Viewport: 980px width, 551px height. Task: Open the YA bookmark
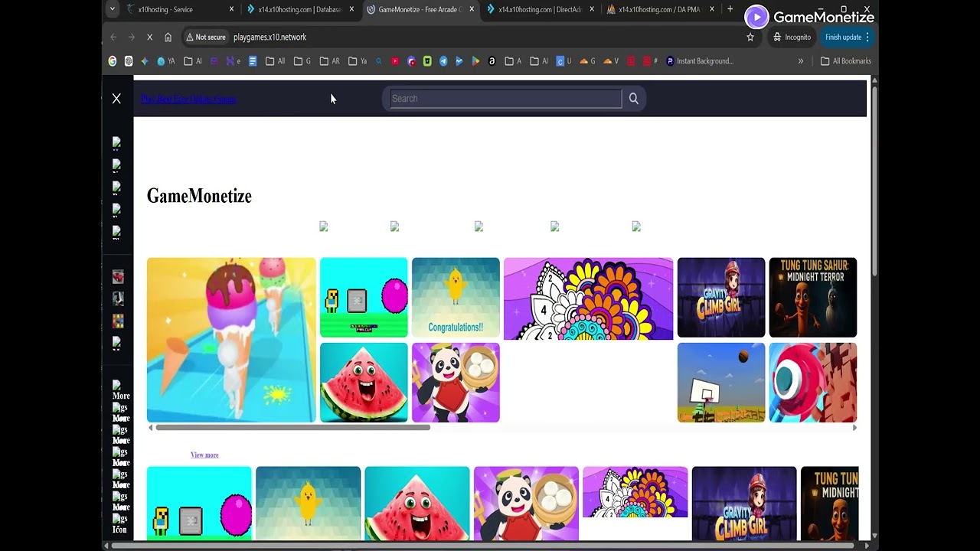[x=165, y=61]
